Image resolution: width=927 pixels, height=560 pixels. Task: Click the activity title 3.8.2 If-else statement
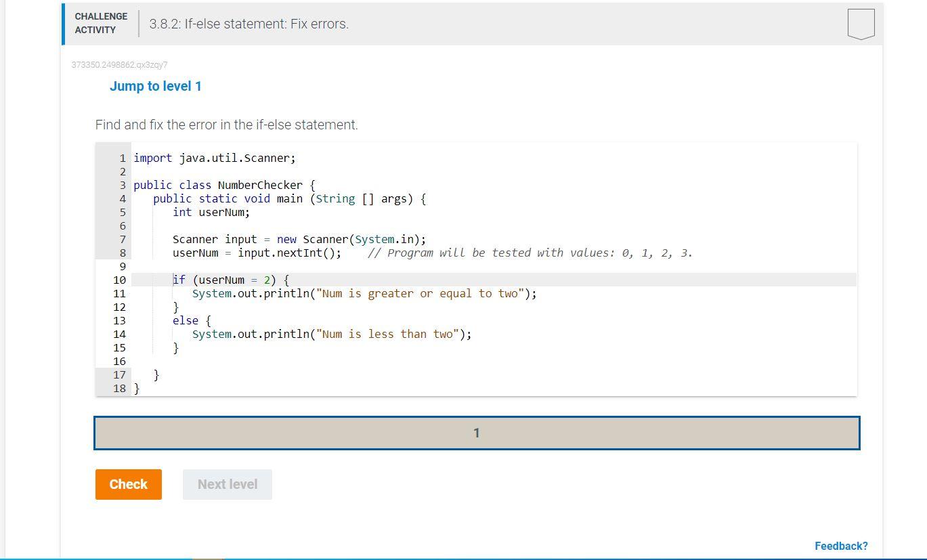point(249,24)
